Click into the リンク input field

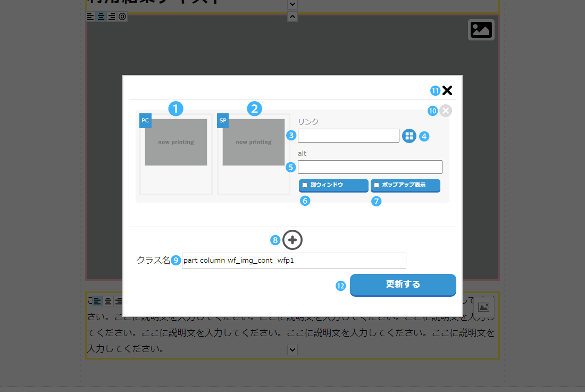coord(348,136)
